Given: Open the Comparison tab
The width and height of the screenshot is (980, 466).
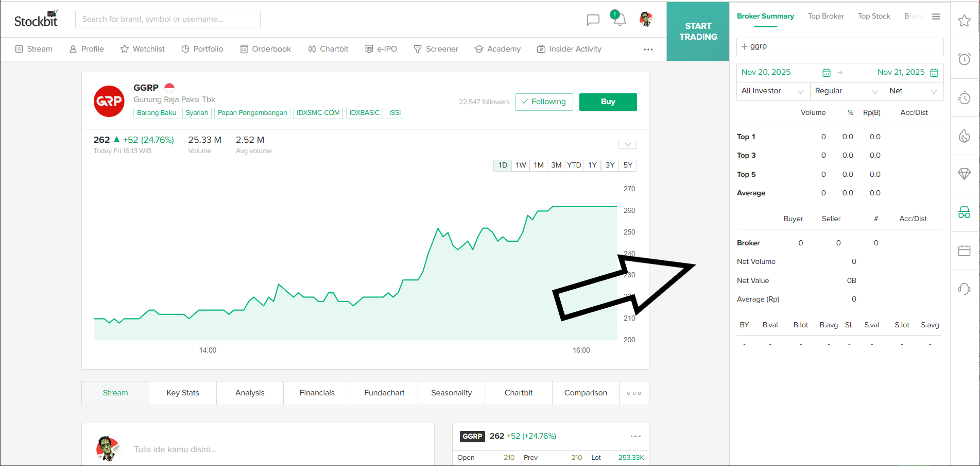Looking at the screenshot, I should [586, 393].
